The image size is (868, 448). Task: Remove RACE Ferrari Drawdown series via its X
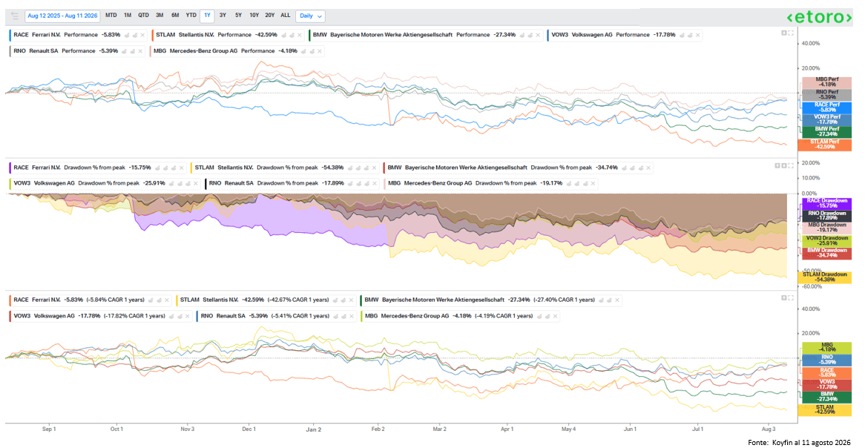point(183,167)
